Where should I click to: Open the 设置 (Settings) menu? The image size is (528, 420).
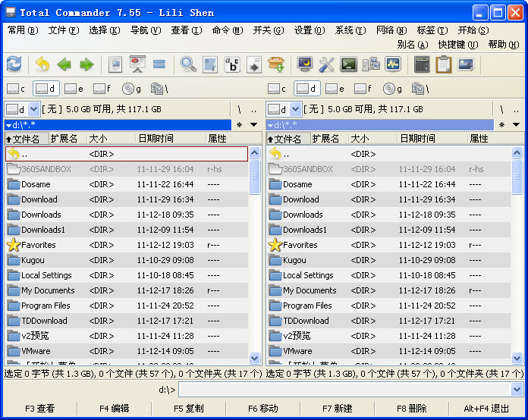(309, 30)
